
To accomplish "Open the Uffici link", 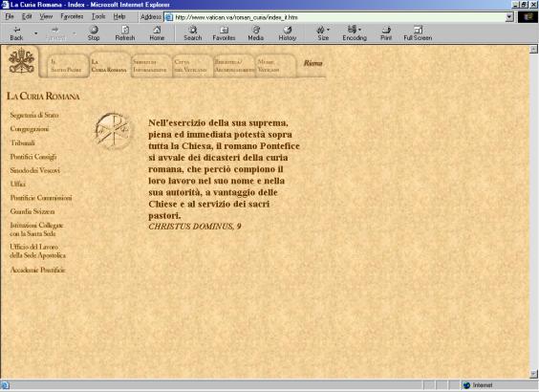I will click(18, 184).
